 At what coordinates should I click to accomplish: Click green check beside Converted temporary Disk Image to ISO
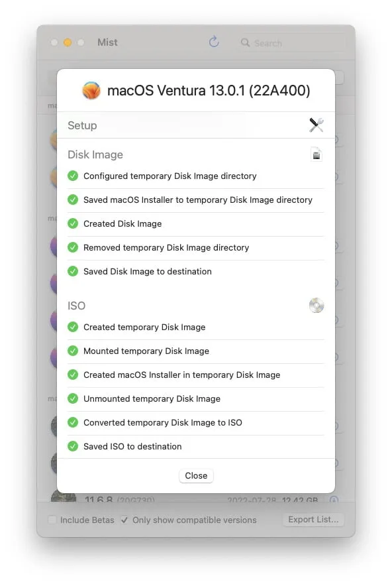pyautogui.click(x=73, y=422)
